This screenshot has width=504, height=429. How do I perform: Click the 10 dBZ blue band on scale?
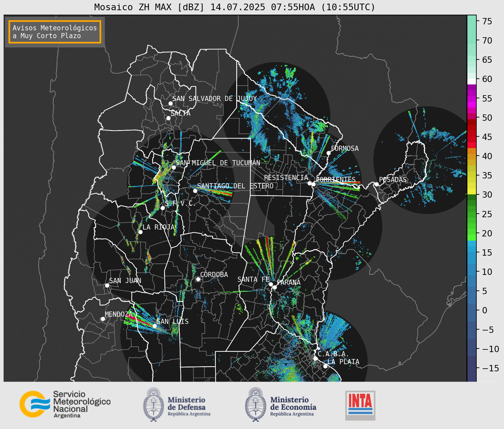point(472,269)
